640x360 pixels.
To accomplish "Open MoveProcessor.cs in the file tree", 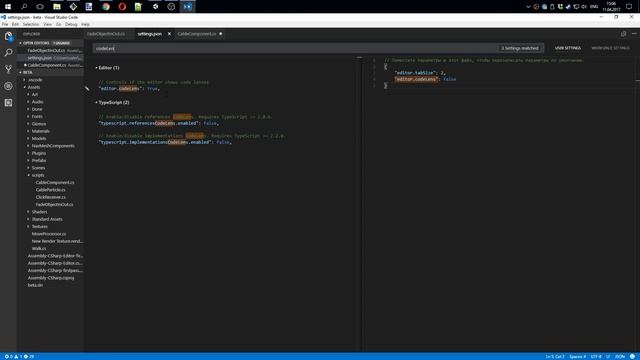I will point(49,234).
